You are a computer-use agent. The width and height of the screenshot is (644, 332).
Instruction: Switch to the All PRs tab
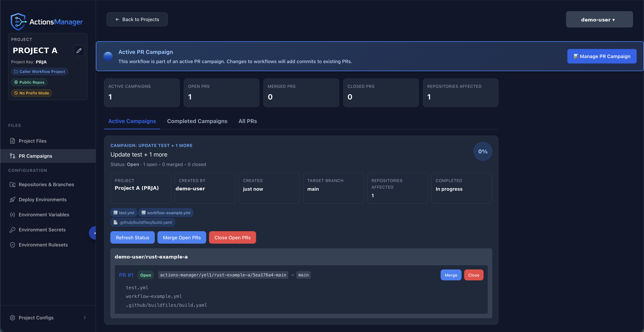tap(248, 121)
